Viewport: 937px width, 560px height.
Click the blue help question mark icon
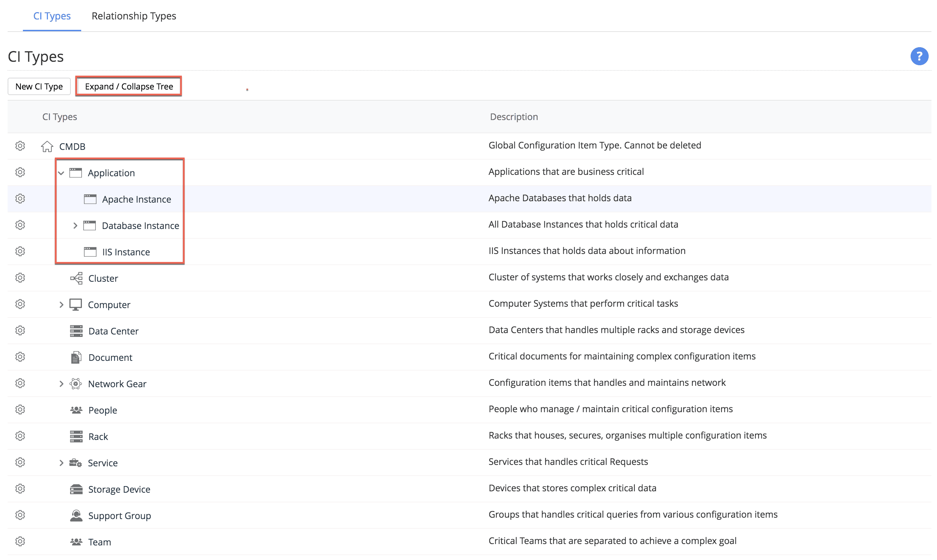(919, 56)
